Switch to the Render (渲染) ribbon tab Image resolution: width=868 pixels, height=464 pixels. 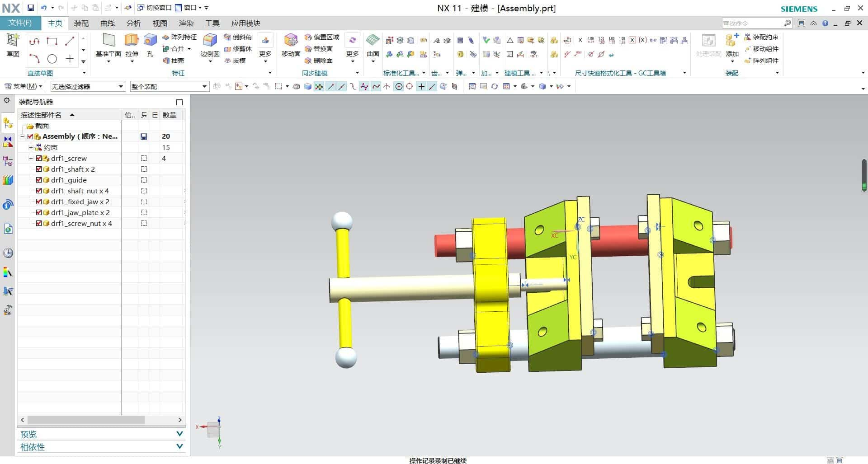186,23
